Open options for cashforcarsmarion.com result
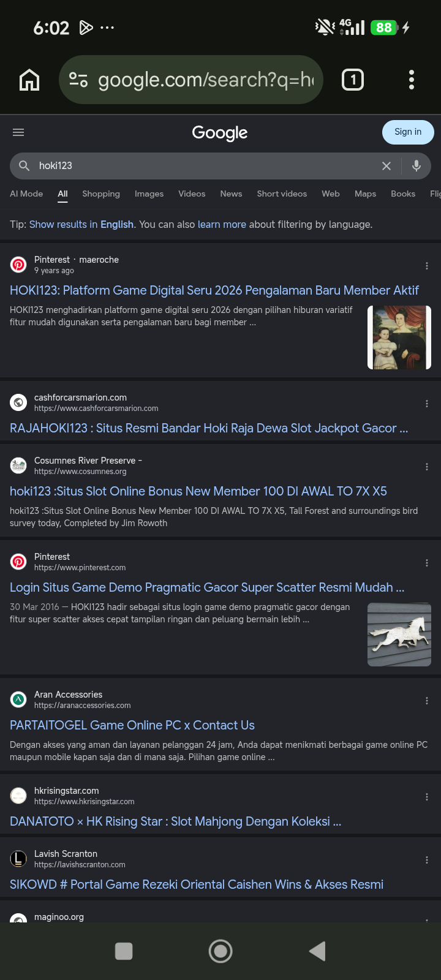 coord(427,404)
